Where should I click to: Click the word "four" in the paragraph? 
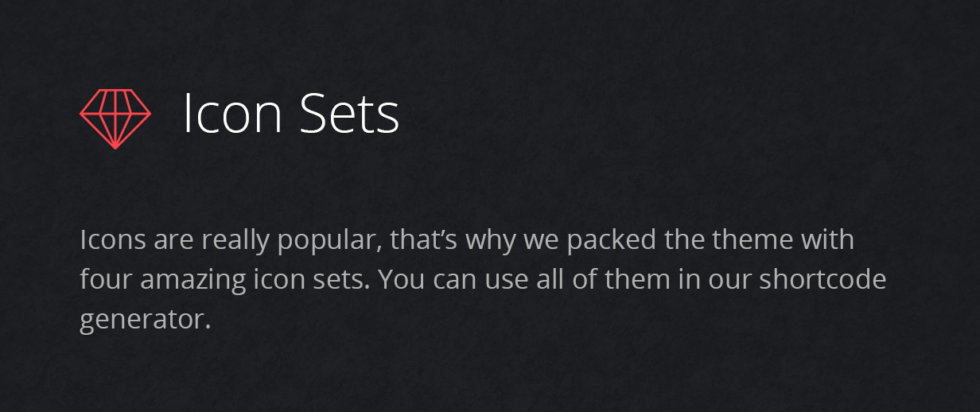tap(107, 280)
